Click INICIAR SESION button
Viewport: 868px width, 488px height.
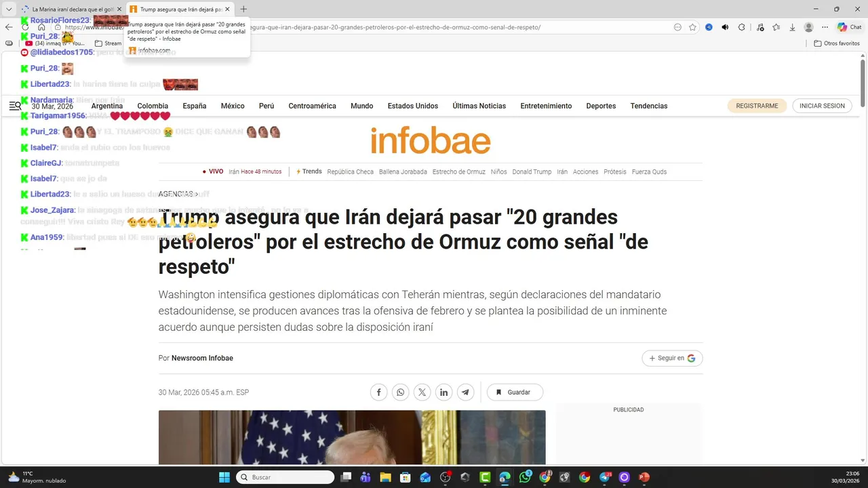point(822,106)
